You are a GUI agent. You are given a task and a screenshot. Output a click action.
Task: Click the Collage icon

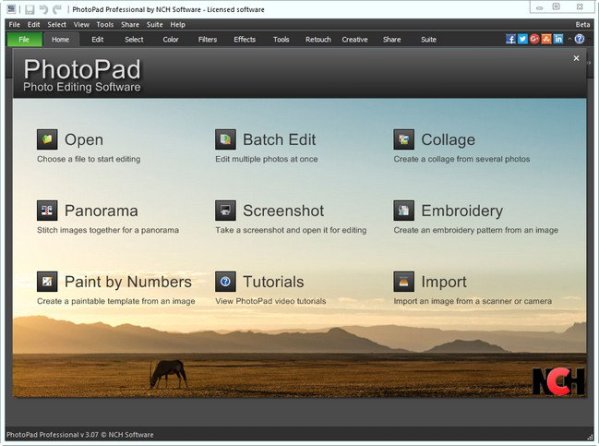click(404, 139)
